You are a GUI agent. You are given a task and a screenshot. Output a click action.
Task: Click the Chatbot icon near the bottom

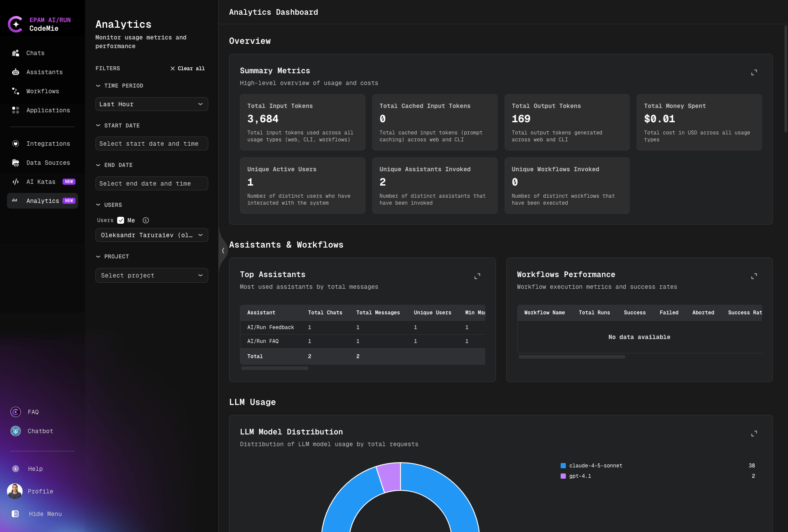tap(15, 431)
